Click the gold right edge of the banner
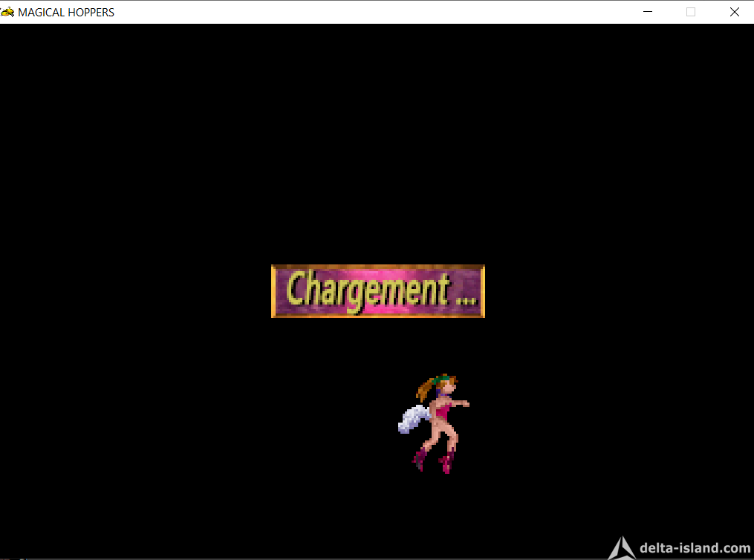754x560 pixels. [x=482, y=291]
